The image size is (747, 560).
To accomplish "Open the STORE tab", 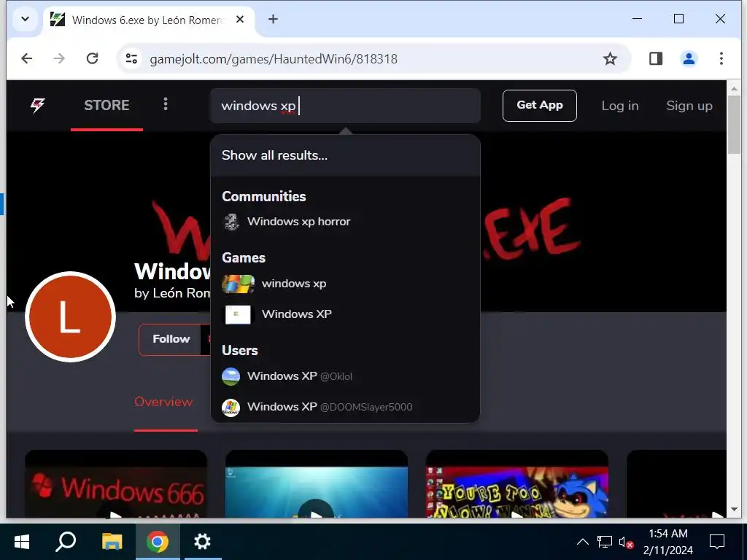I will 107,105.
